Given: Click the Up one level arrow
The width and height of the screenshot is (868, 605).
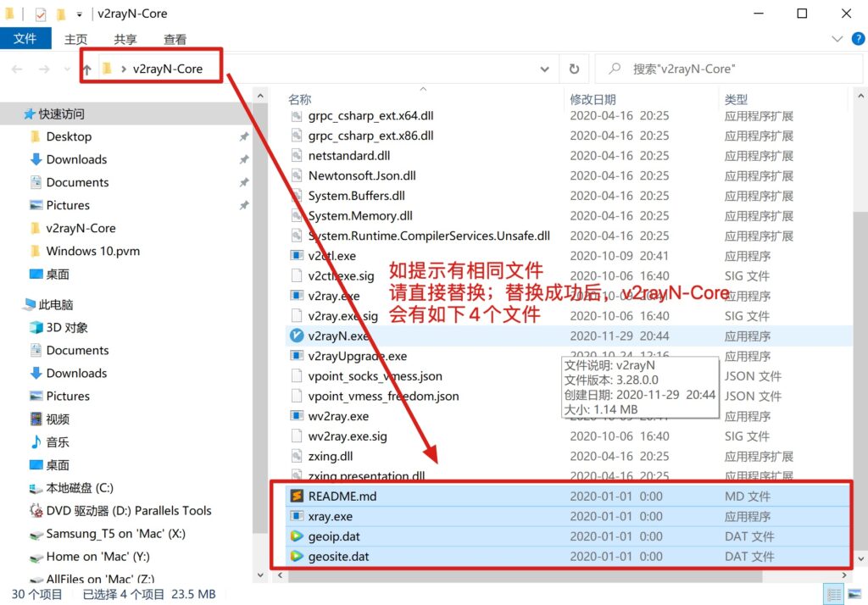Looking at the screenshot, I should point(87,69).
